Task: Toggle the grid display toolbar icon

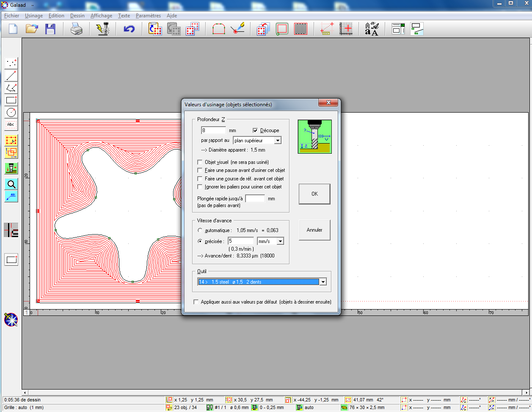Action: [346, 29]
